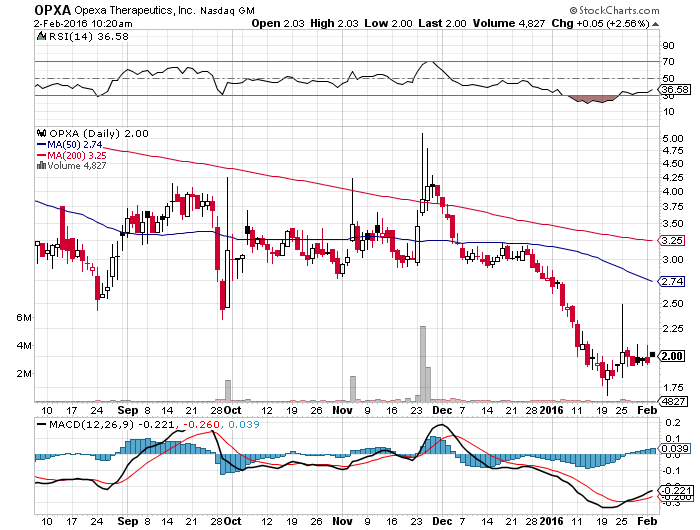Click the Feb label on MACD date axis
The image size is (700, 530).
click(647, 521)
